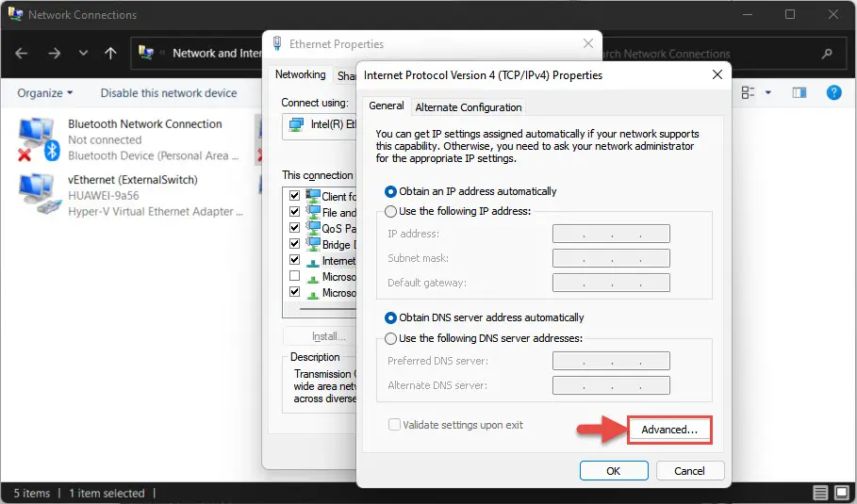The width and height of the screenshot is (857, 504).
Task: Expand the view options dropdown arrow
Action: pyautogui.click(x=768, y=93)
